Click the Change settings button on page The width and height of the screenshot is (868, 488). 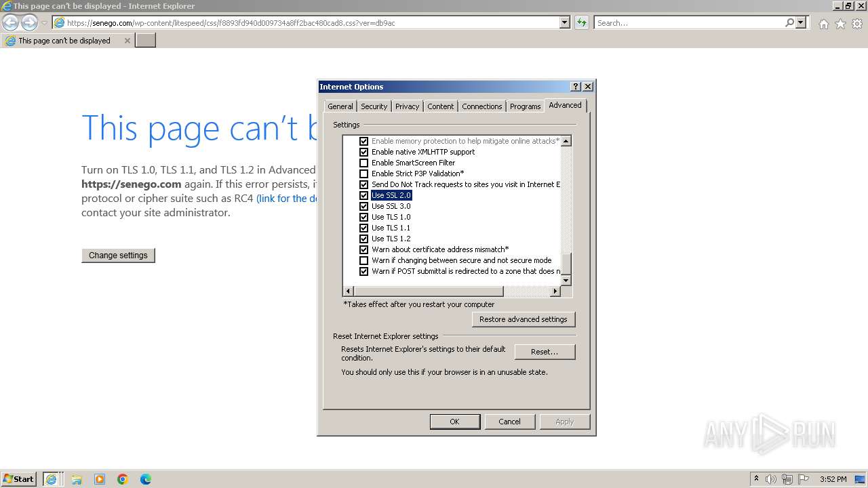coord(118,256)
